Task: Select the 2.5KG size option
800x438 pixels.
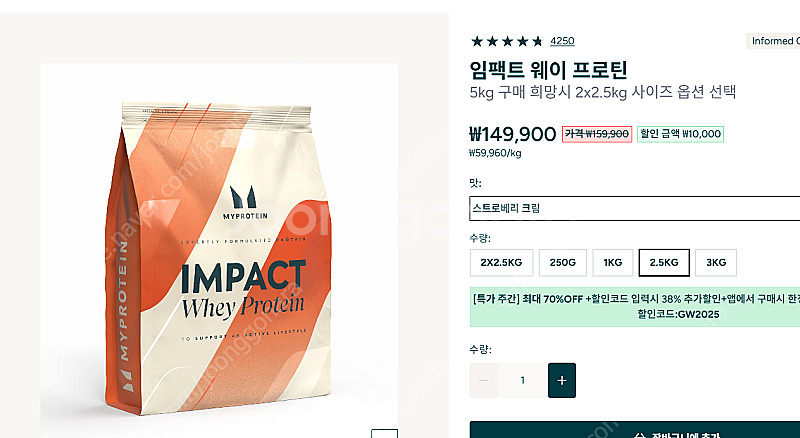Action: (x=664, y=263)
